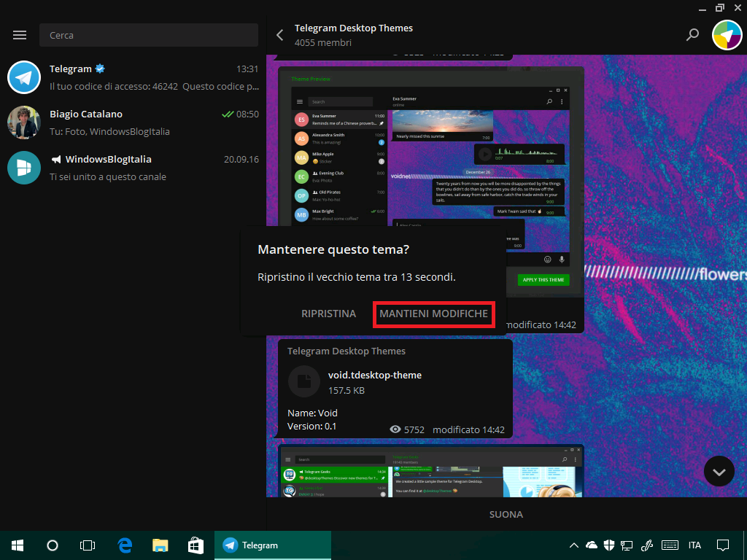Click 'Il tuo codice di accesso' message preview

(x=155, y=86)
